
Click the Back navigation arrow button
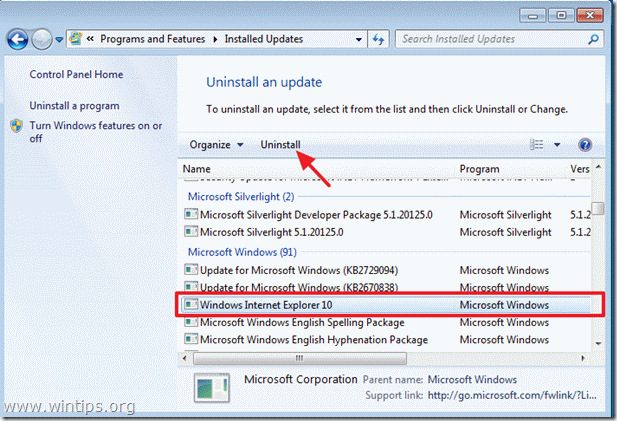coord(17,39)
